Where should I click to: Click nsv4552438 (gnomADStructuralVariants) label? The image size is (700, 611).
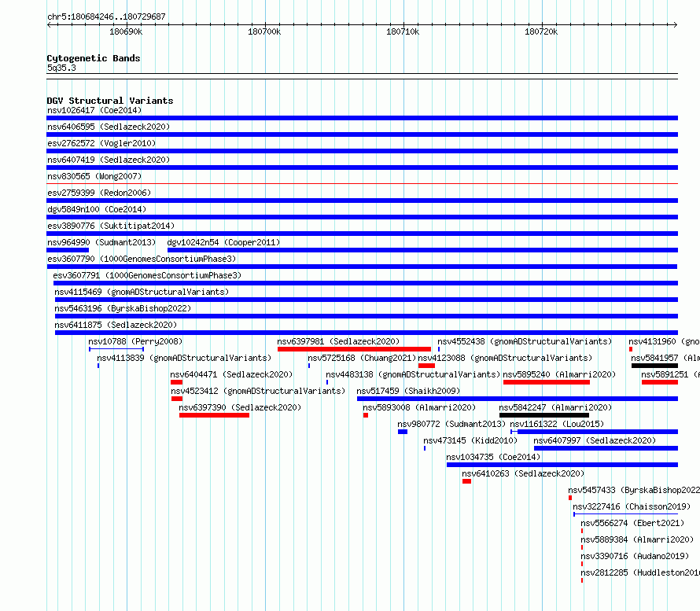pyautogui.click(x=525, y=341)
